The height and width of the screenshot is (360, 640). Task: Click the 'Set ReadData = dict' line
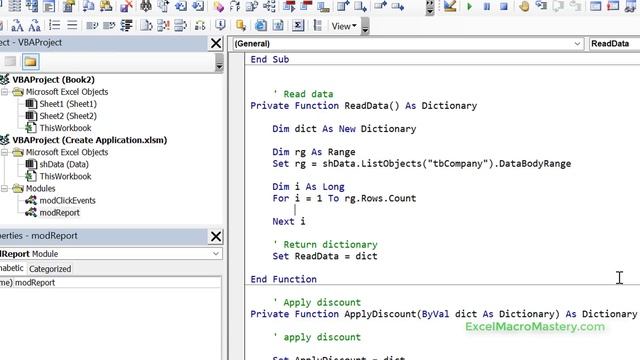[325, 256]
